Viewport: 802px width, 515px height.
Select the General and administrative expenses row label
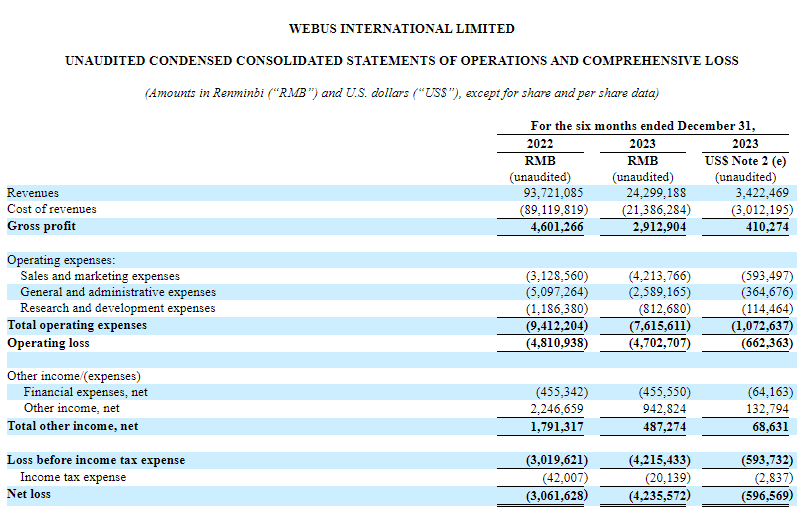(118, 292)
